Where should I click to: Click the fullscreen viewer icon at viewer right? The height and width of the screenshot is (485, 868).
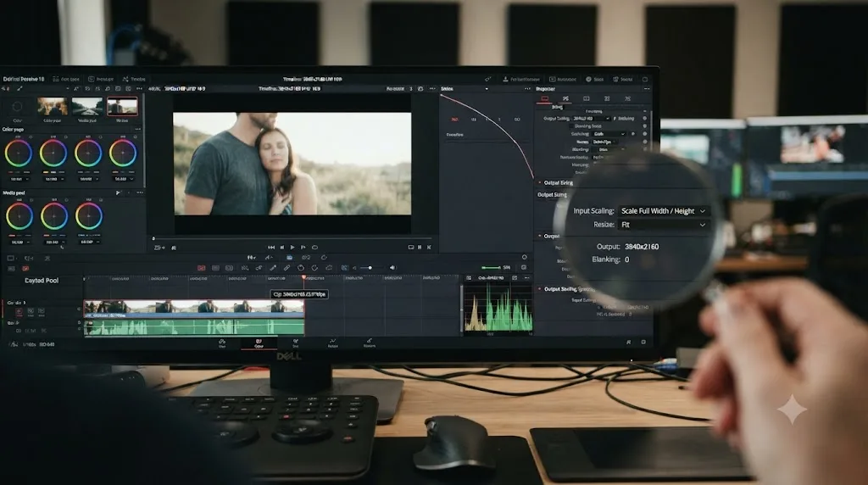(411, 248)
